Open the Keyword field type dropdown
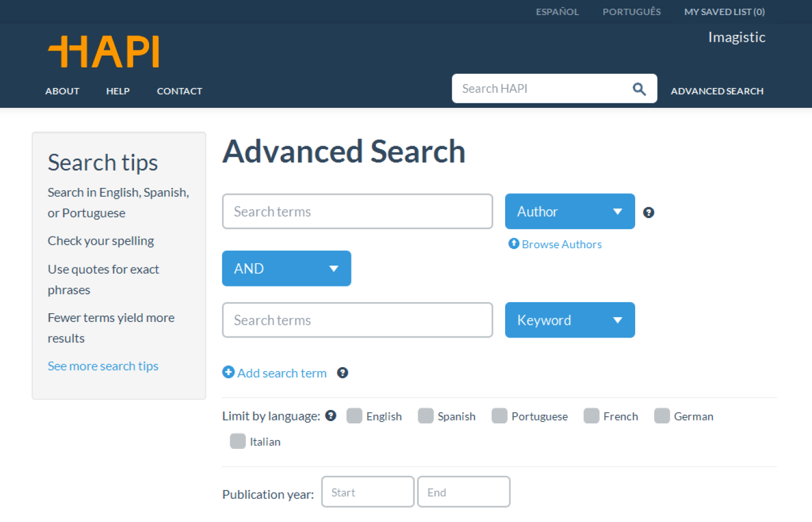The image size is (812, 522). coord(570,320)
